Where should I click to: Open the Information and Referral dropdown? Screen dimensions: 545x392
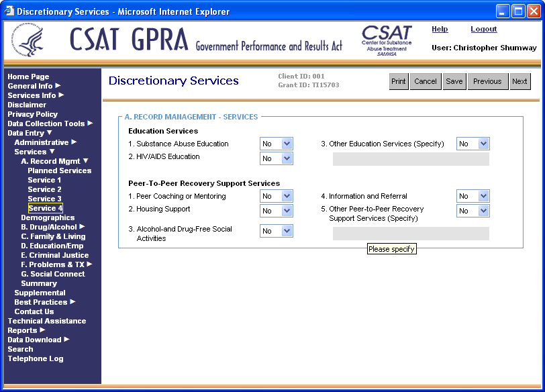(473, 196)
